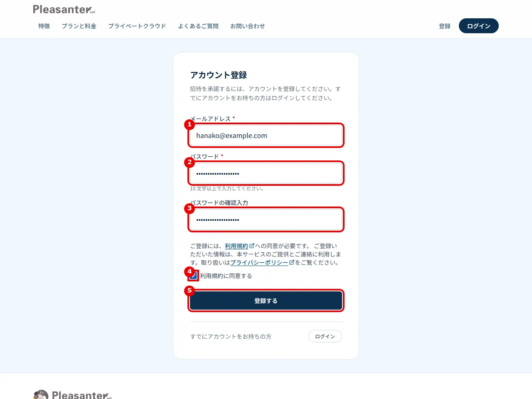
Task: Open the 利用規約 link
Action: pyautogui.click(x=236, y=246)
